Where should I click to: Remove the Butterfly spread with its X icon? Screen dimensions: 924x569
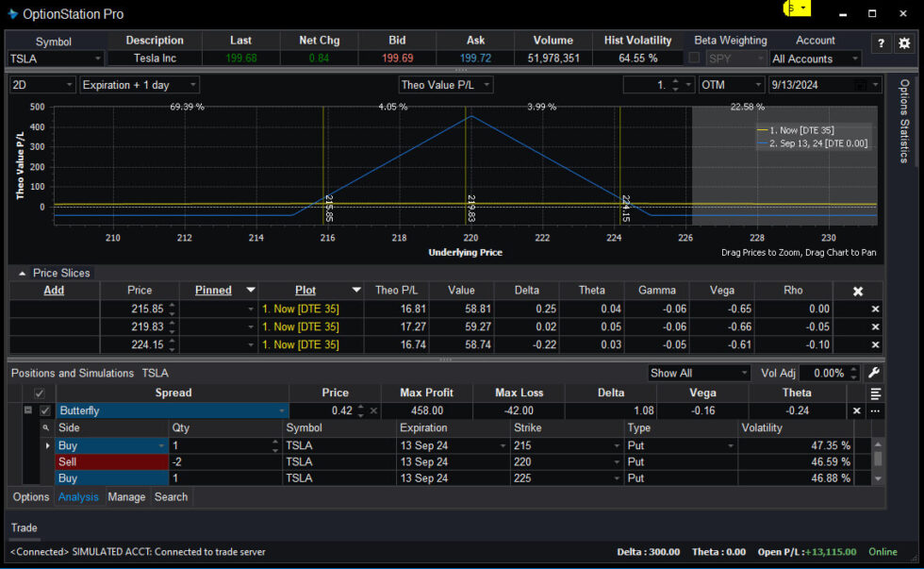[x=856, y=410]
